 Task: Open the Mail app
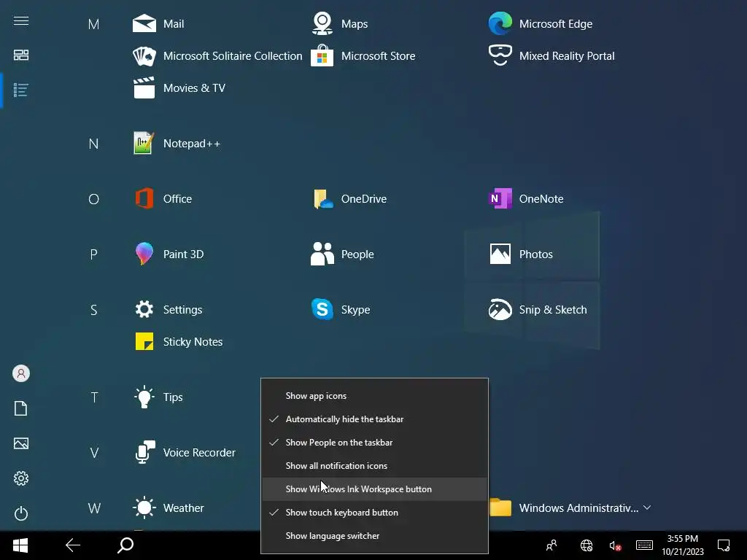pyautogui.click(x=158, y=24)
